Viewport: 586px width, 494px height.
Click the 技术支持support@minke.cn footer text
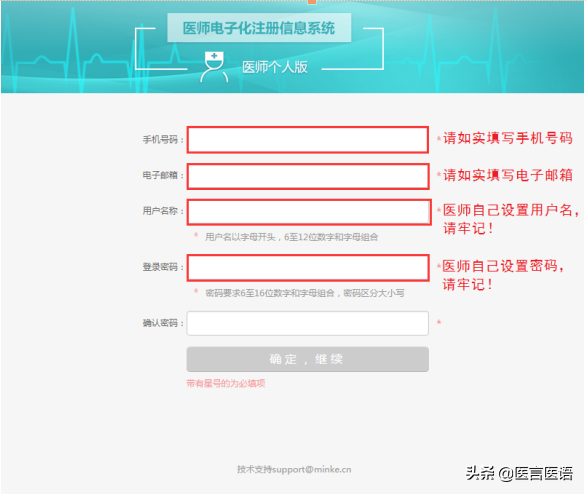pyautogui.click(x=294, y=469)
